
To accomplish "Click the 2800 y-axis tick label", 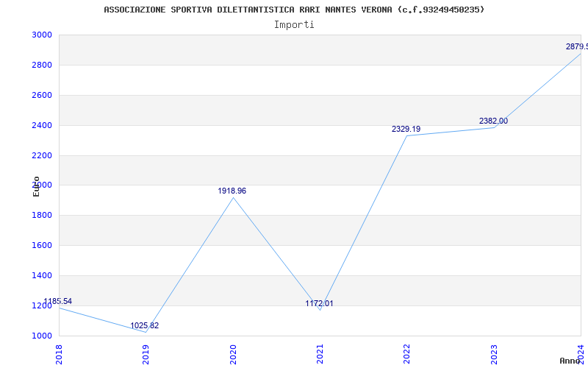I will click(42, 65).
